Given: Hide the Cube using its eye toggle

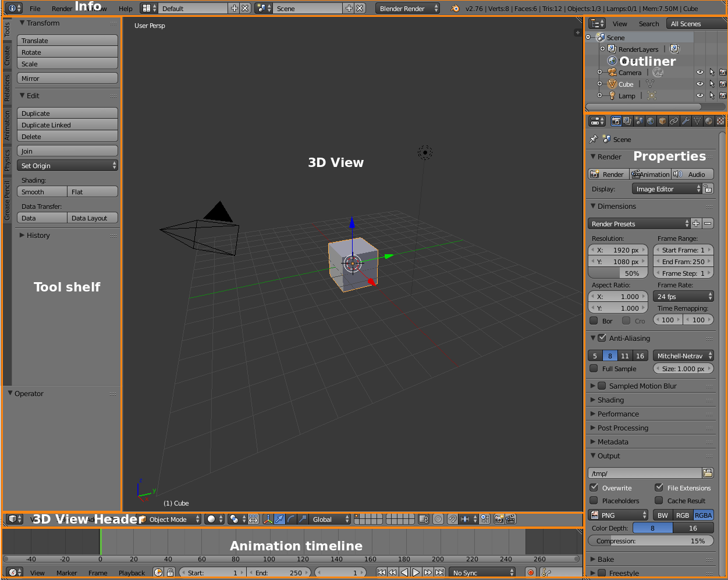Looking at the screenshot, I should (x=700, y=84).
